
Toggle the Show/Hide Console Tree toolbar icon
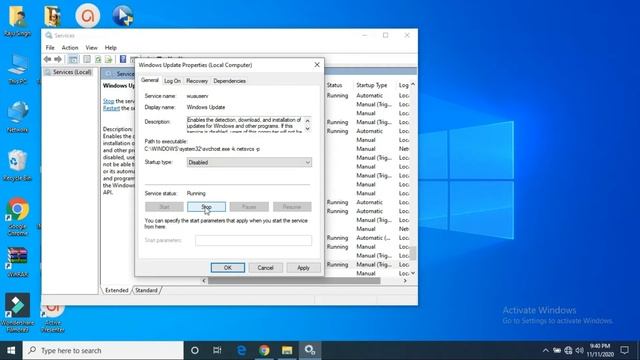tap(73, 60)
